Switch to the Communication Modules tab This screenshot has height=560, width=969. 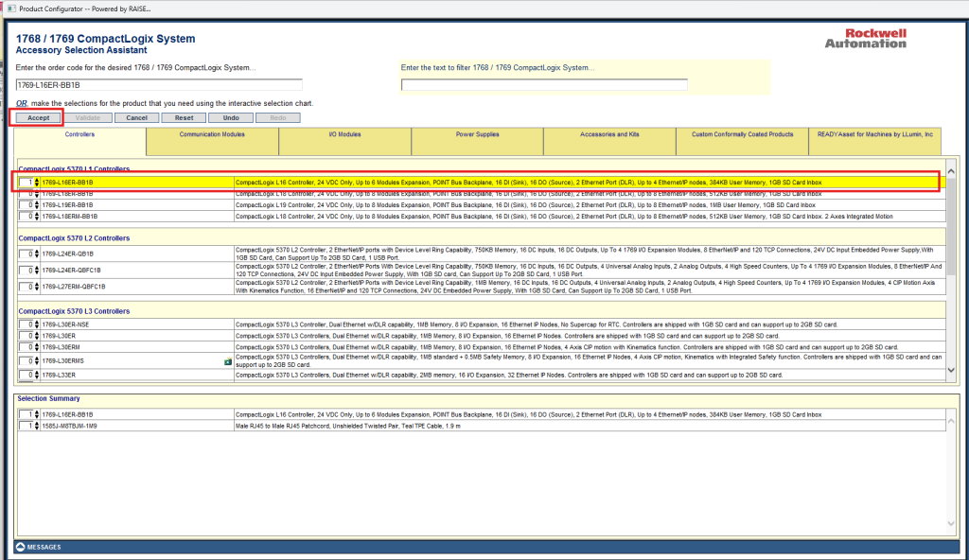point(212,135)
